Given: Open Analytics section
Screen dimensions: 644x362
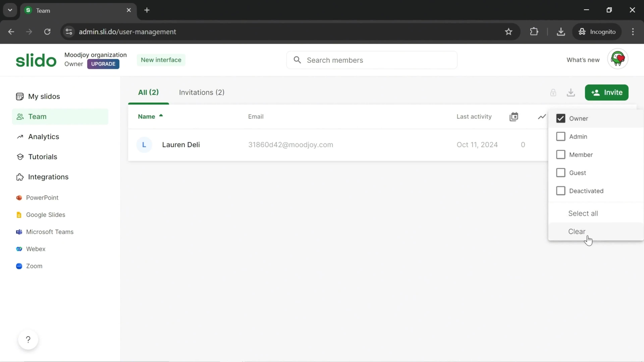Looking at the screenshot, I should [x=43, y=136].
